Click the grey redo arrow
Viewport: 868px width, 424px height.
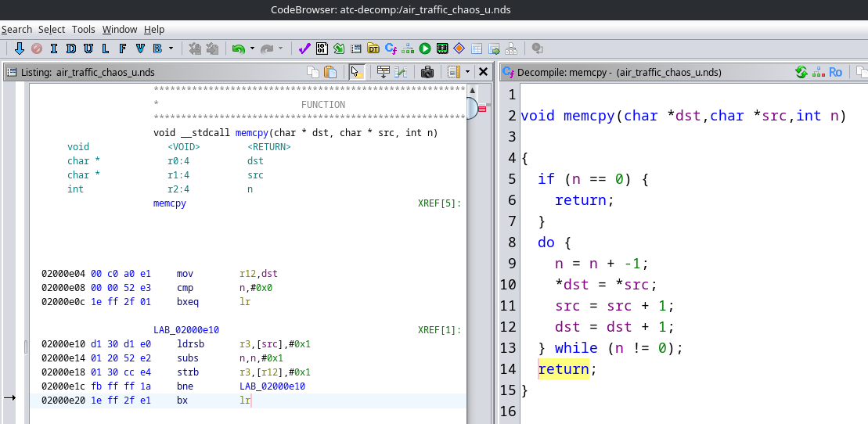click(x=267, y=49)
